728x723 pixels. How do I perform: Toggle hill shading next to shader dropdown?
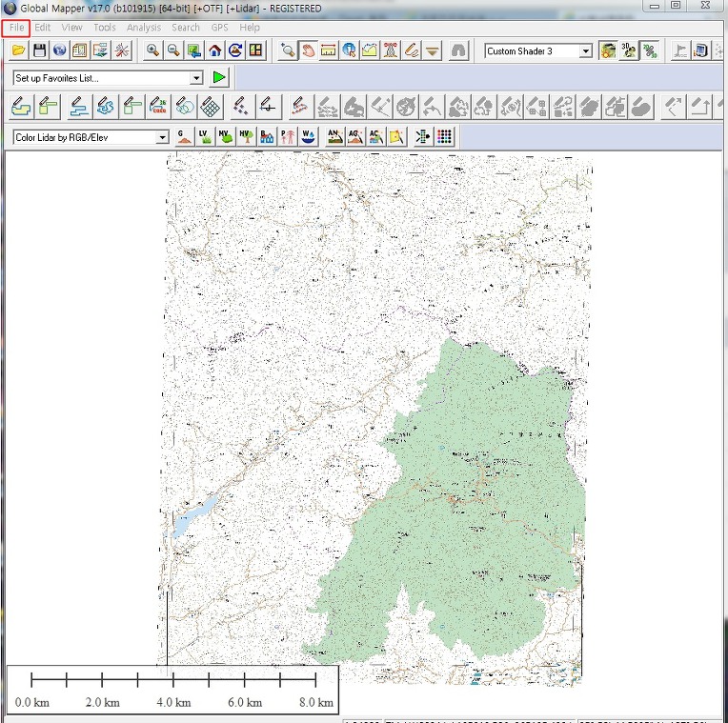click(608, 50)
